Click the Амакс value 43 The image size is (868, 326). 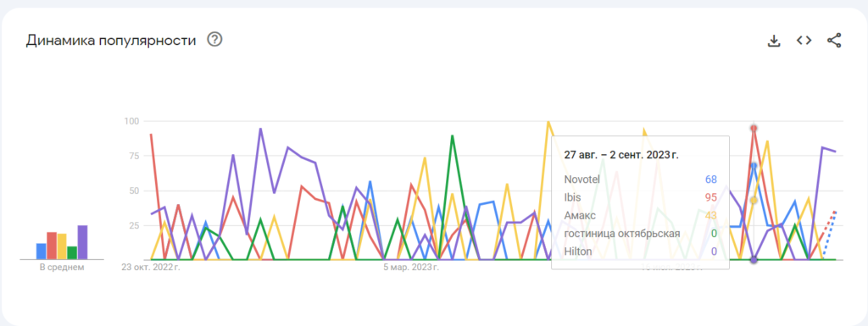[711, 215]
